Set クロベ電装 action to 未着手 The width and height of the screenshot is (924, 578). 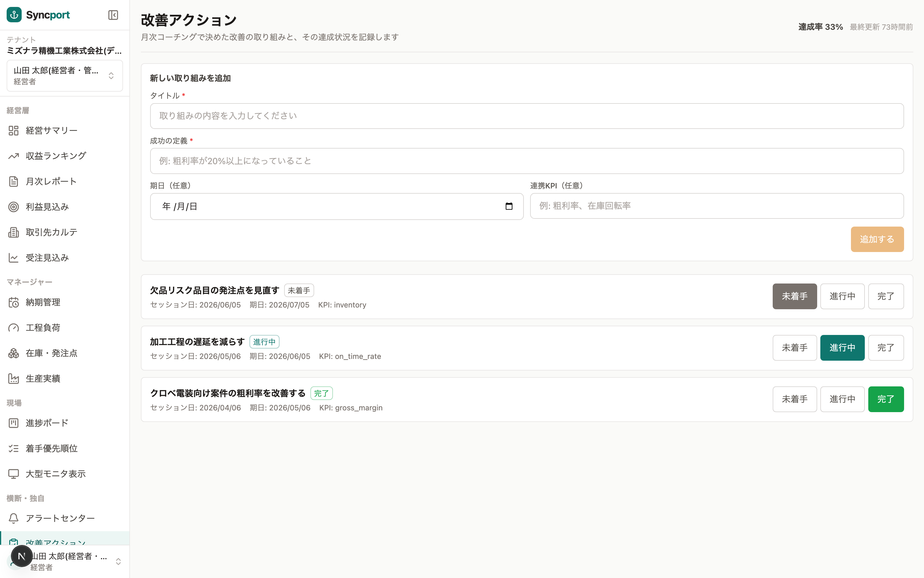[x=795, y=399]
